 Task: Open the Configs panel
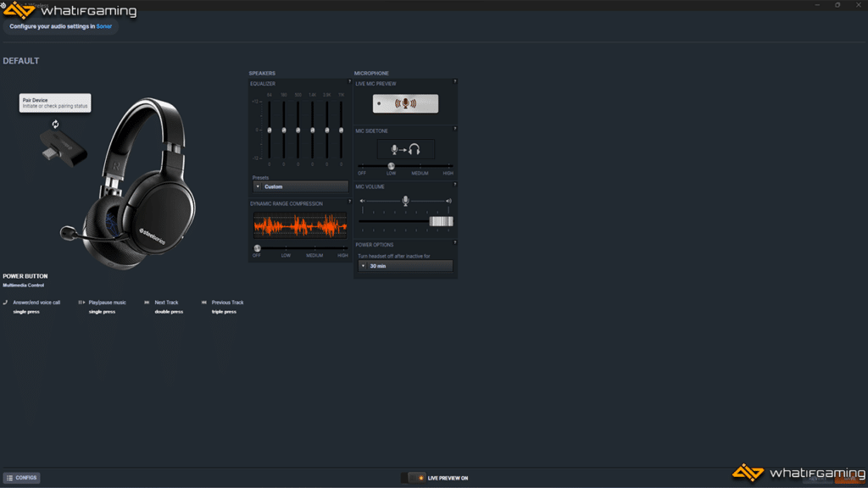click(22, 478)
